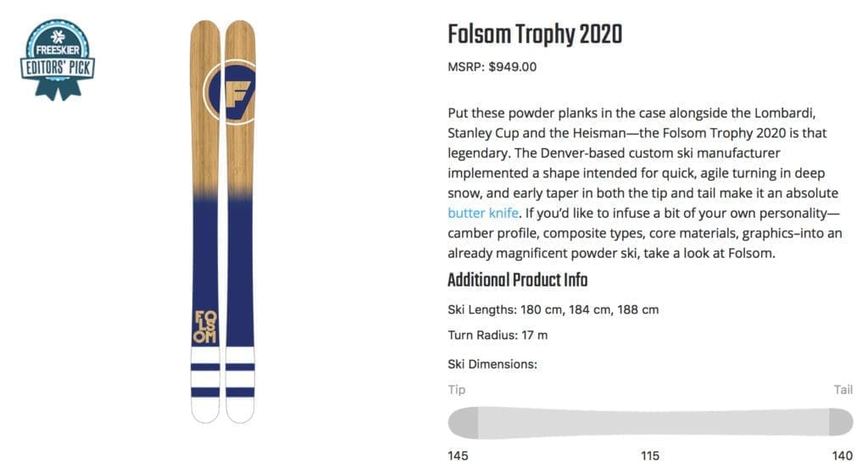Open the "butter knife" link
868x467 pixels.
pos(482,213)
